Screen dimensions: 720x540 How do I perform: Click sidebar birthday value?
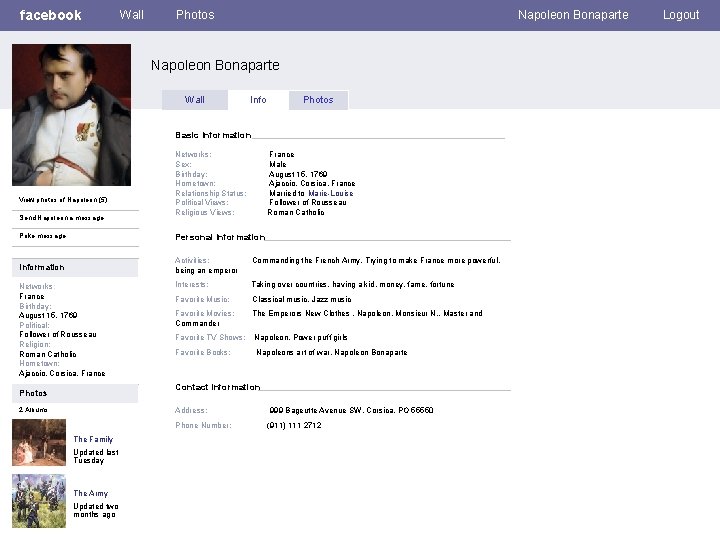48,315
